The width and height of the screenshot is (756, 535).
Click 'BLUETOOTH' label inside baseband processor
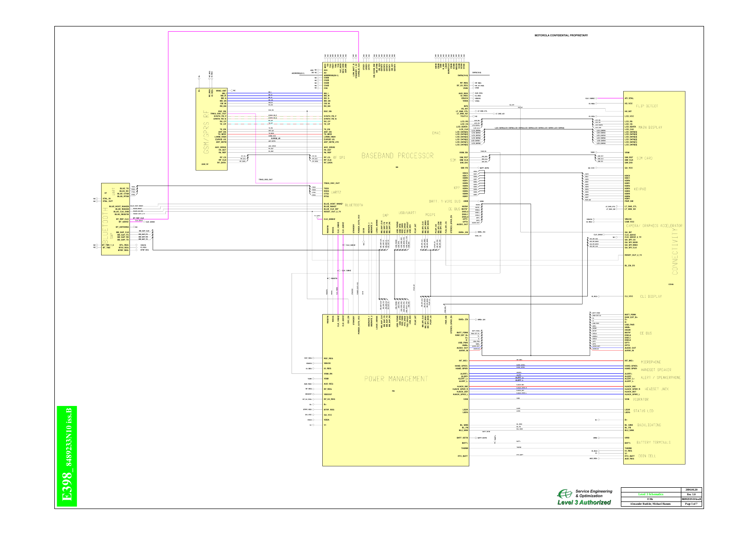[354, 205]
